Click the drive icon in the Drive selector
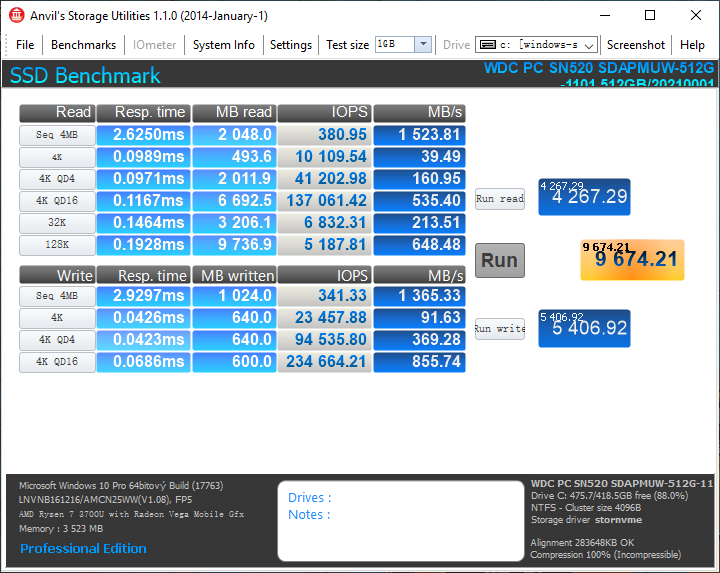Viewport: 720px width, 573px height. pyautogui.click(x=487, y=45)
